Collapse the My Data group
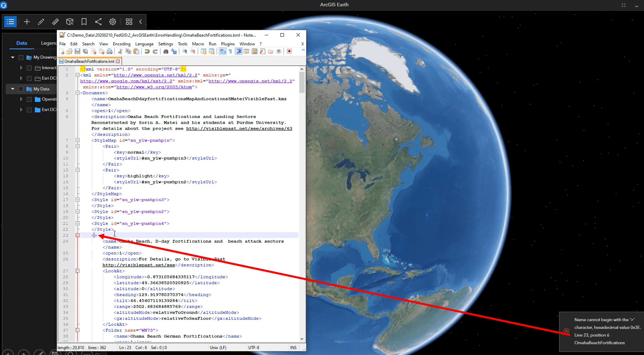Image resolution: width=644 pixels, height=355 pixels. (x=12, y=89)
